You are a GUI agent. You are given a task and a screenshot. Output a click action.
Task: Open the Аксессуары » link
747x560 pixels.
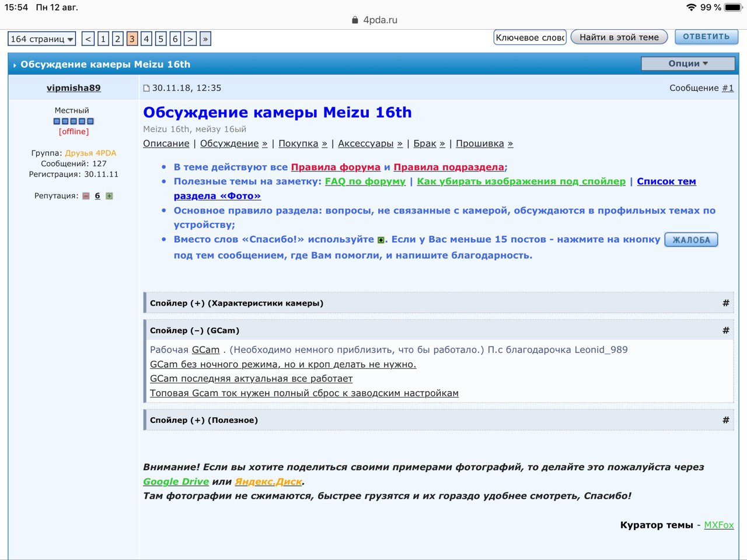370,143
